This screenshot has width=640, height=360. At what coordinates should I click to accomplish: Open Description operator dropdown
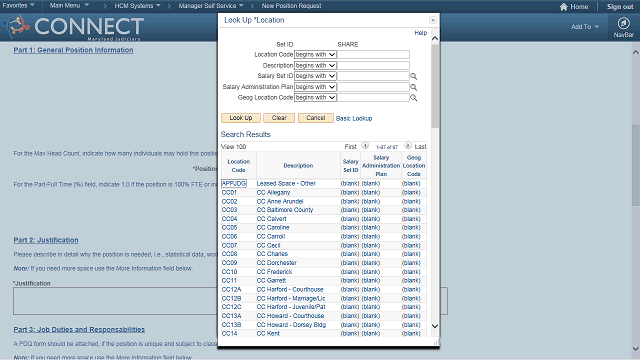tap(315, 65)
